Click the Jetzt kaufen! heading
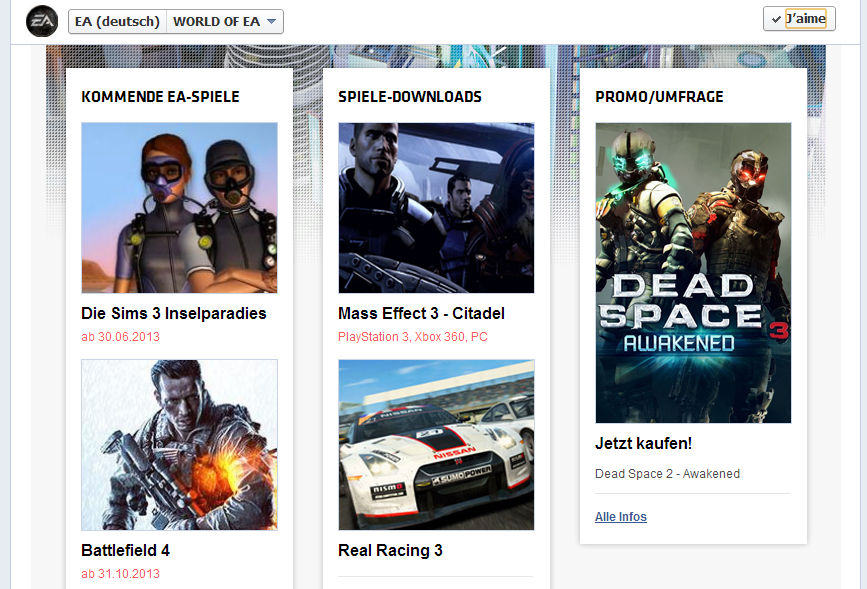Viewport: 867px width, 589px height. [x=644, y=444]
